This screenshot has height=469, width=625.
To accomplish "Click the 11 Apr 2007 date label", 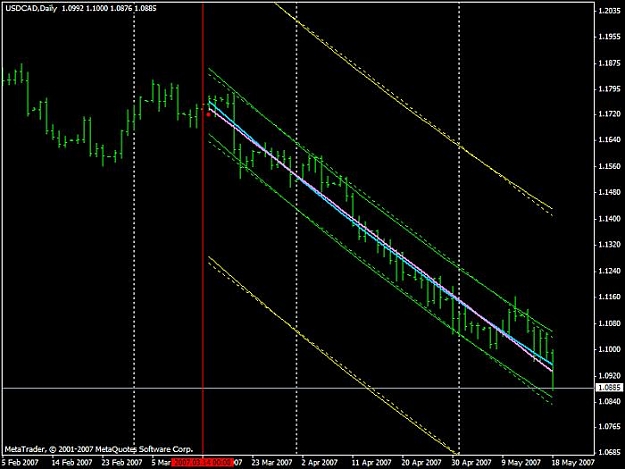I will coord(371,463).
